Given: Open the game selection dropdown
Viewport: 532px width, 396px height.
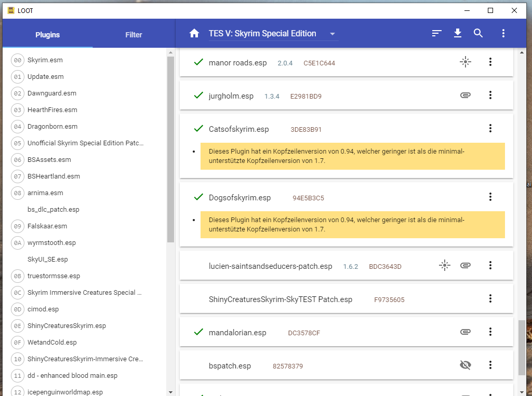Looking at the screenshot, I should click(x=332, y=34).
